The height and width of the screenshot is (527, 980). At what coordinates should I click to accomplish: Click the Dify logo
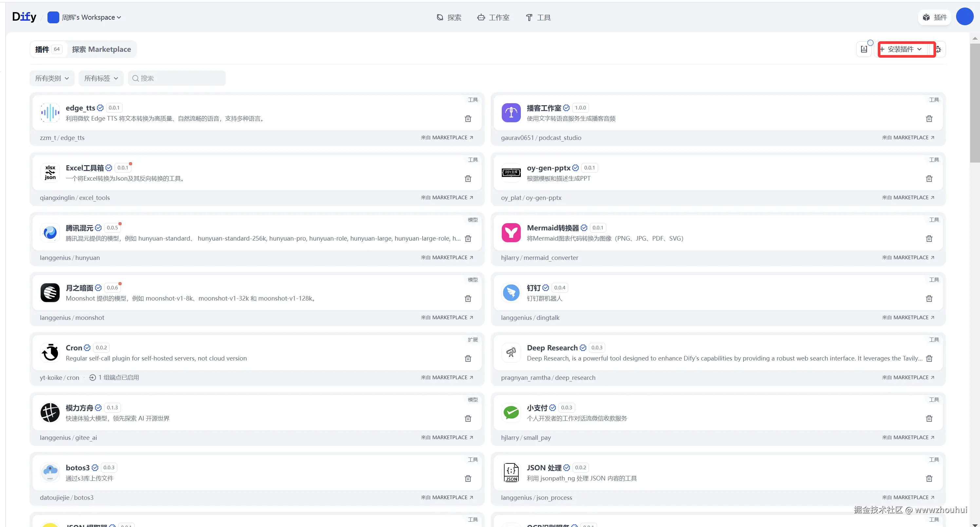pyautogui.click(x=24, y=17)
